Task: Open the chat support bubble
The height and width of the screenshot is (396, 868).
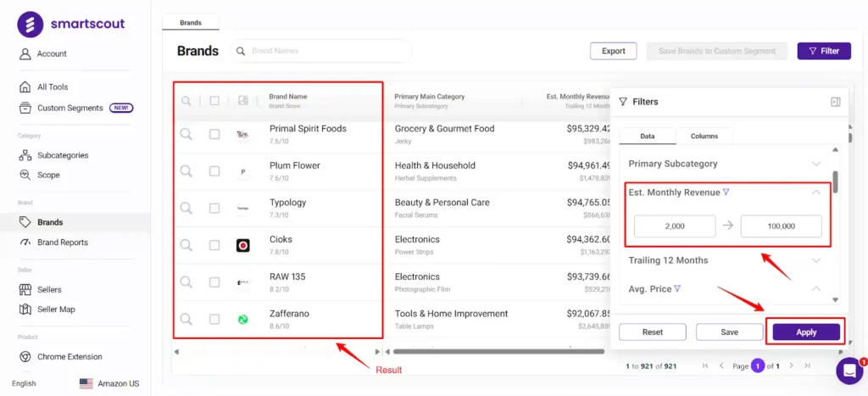Action: coord(849,371)
